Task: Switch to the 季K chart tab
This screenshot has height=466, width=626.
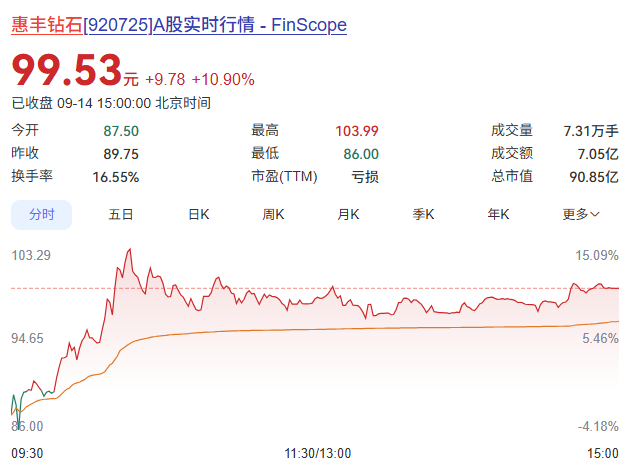Action: tap(423, 215)
